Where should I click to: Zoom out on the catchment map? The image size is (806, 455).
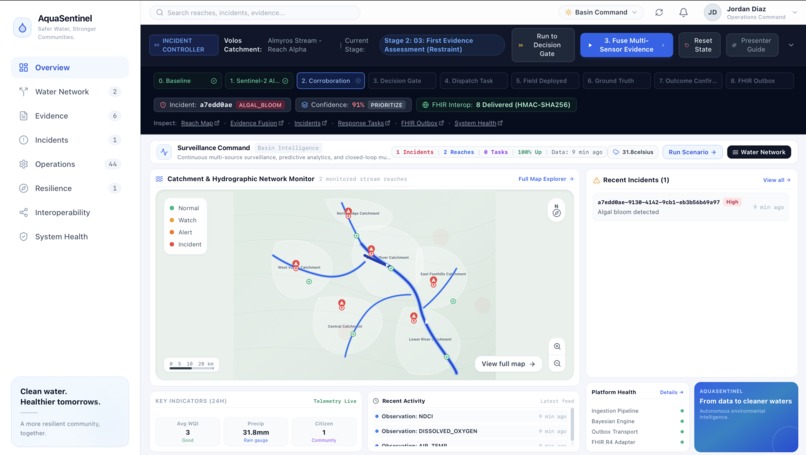pyautogui.click(x=557, y=363)
